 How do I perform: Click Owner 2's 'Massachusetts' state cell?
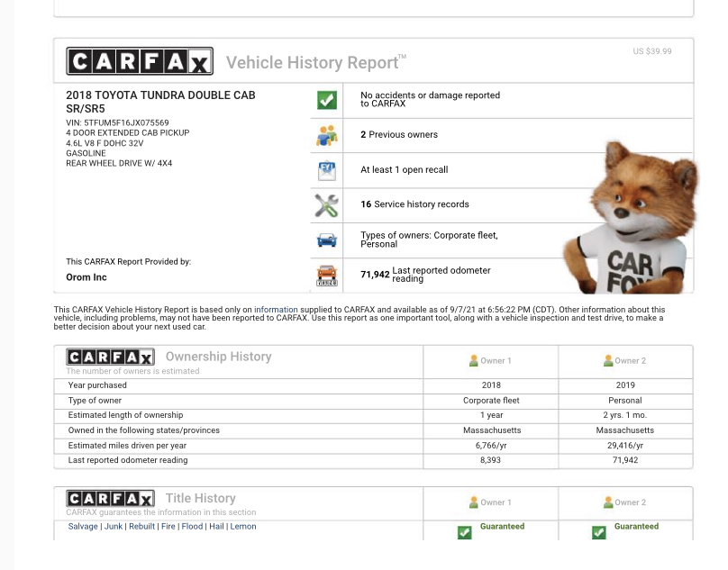click(625, 430)
